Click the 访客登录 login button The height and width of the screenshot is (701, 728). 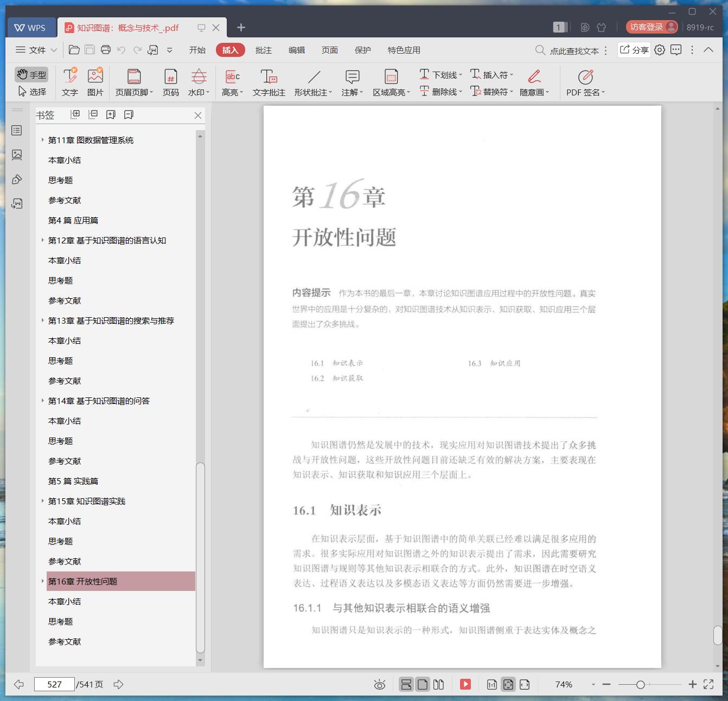pyautogui.click(x=652, y=27)
